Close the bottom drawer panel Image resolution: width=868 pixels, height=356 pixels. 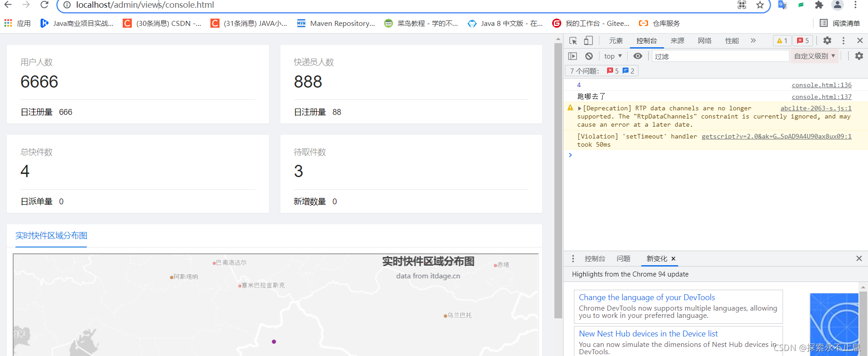point(859,258)
